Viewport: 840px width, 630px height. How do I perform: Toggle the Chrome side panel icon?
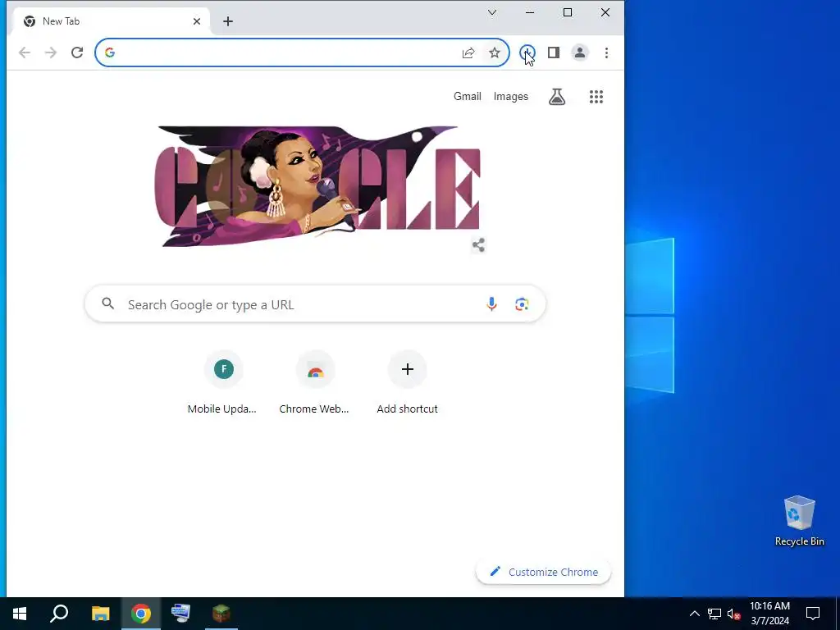pos(554,52)
